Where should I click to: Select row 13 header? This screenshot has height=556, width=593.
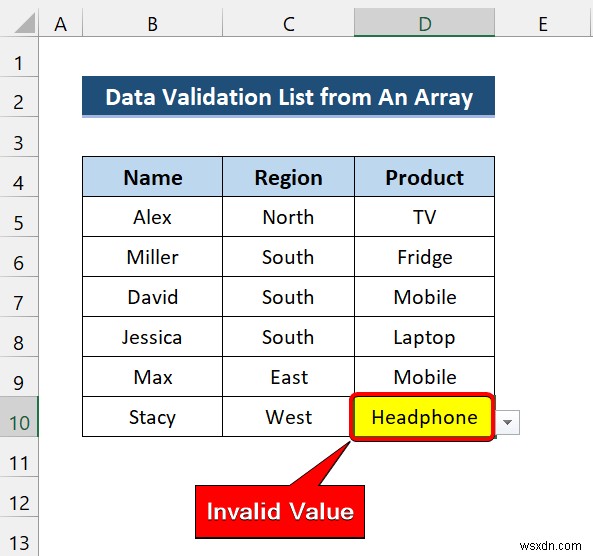point(19,537)
